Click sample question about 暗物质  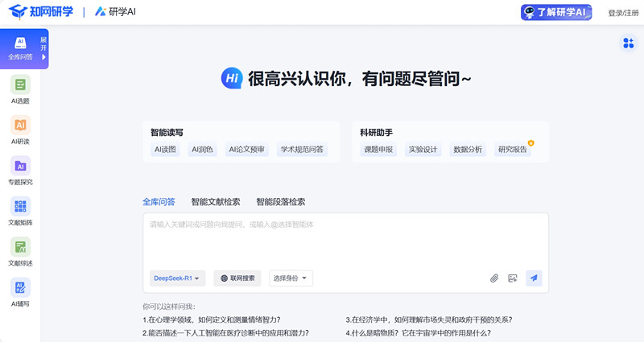pos(418,332)
